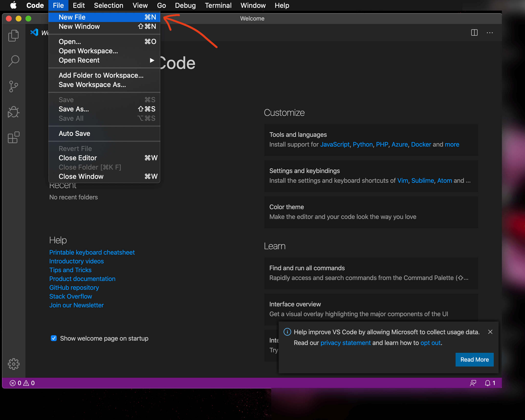
Task: Click the Manage gear icon
Action: tap(13, 364)
